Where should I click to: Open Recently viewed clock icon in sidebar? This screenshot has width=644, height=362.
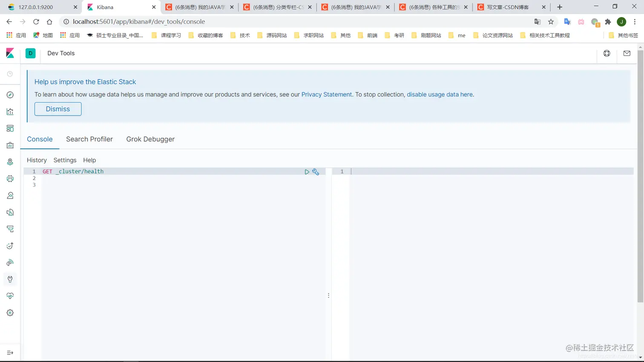pos(10,74)
